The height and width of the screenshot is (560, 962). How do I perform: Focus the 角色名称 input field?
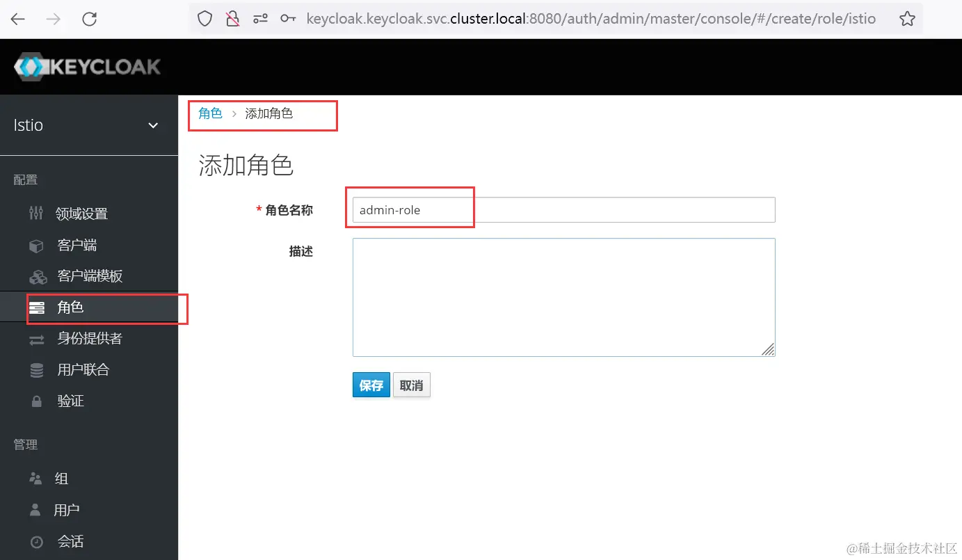point(563,210)
